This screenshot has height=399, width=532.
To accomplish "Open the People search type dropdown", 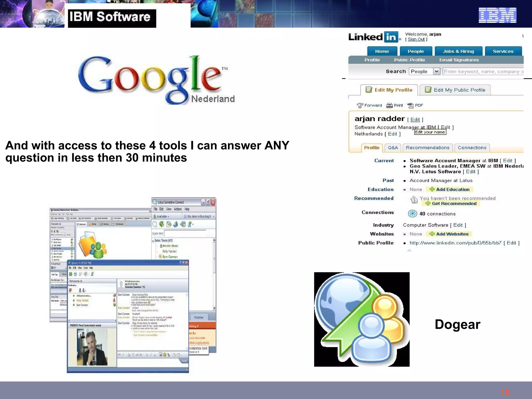I will click(437, 71).
